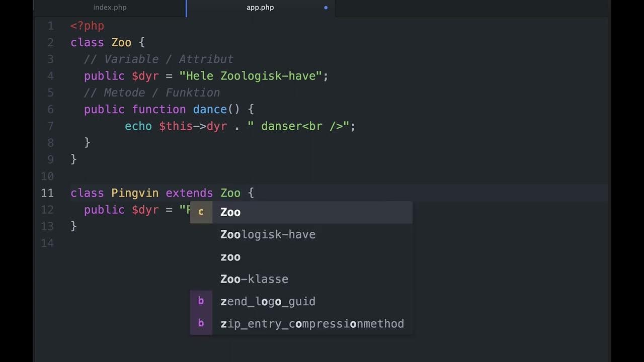Screen dimensions: 644x362
Task: Select zend_logo_guid from the completion list
Action: point(268,301)
